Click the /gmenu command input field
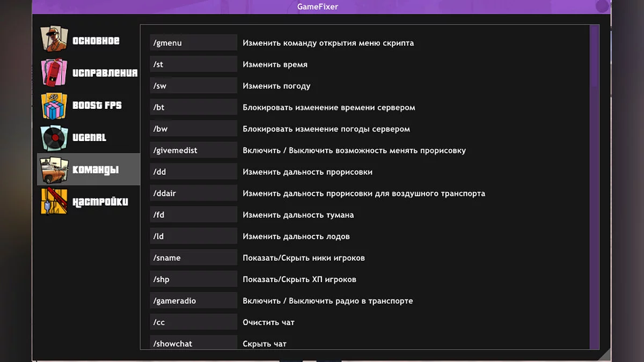The height and width of the screenshot is (362, 644). (193, 43)
